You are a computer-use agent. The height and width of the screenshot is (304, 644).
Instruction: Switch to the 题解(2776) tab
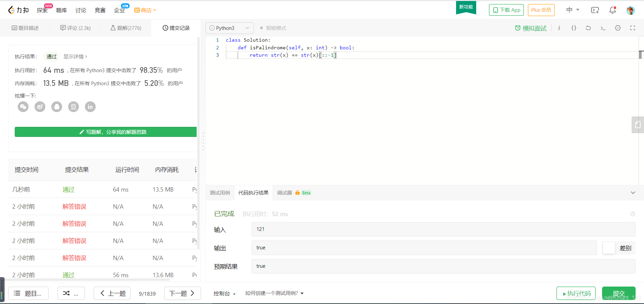pyautogui.click(x=126, y=28)
